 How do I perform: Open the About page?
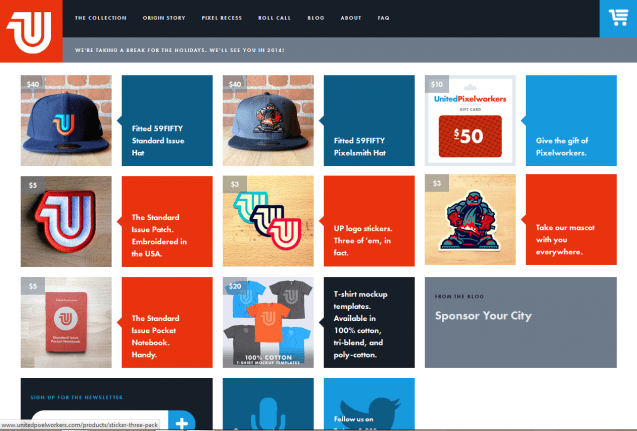tap(351, 18)
